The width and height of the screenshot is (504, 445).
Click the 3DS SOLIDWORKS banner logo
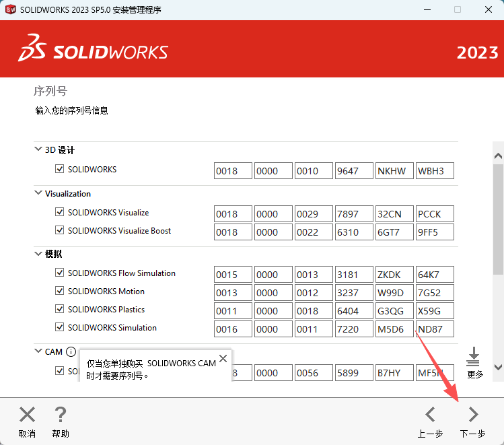point(94,48)
